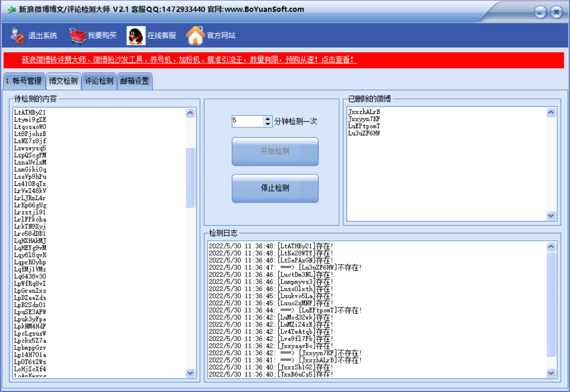Viewport: 570px width, 392px height.
Task: Open official website (官方网站) house icon
Action: point(195,36)
